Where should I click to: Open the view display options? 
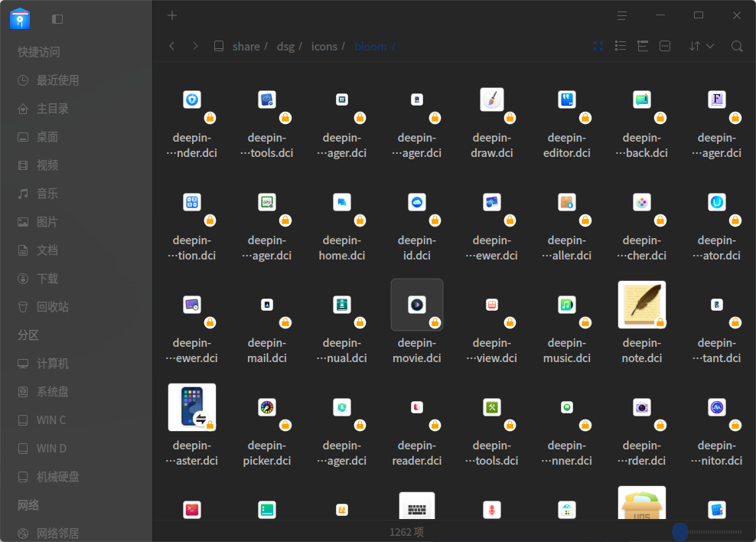coord(665,46)
